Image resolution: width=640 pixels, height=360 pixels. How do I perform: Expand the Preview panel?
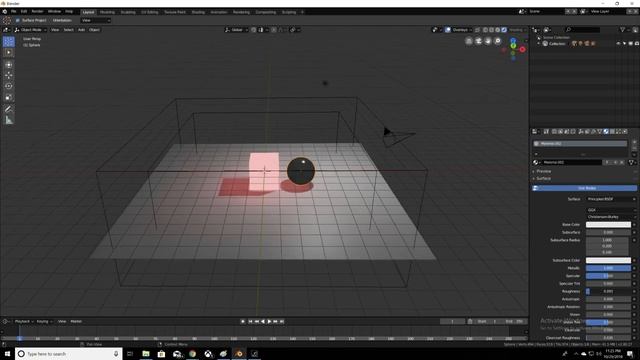click(x=544, y=171)
